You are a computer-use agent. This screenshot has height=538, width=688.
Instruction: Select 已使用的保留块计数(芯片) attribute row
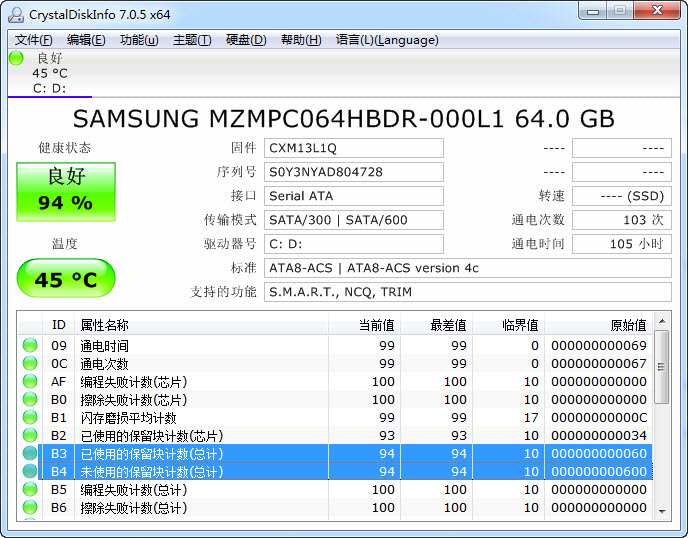pyautogui.click(x=335, y=435)
